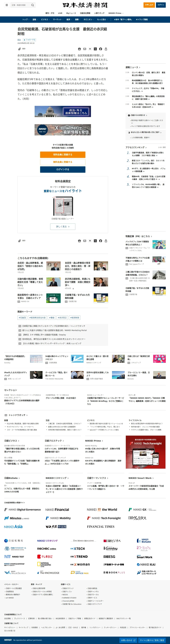
Task: Click the top paperclip save icon
Action: (x=19, y=49)
